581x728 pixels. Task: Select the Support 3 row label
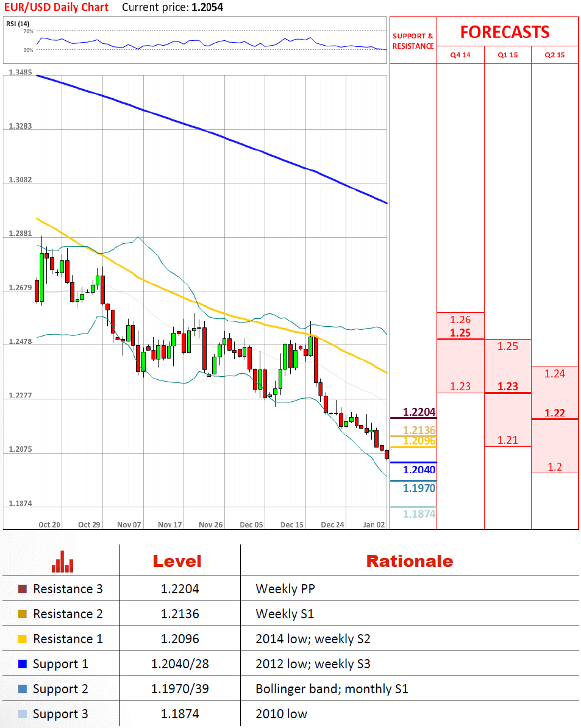click(60, 715)
